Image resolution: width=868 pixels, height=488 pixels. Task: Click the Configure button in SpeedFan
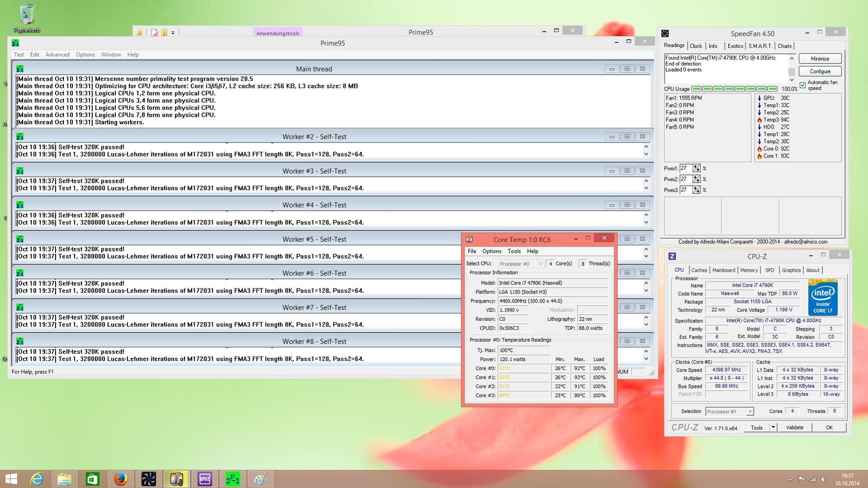coord(820,71)
